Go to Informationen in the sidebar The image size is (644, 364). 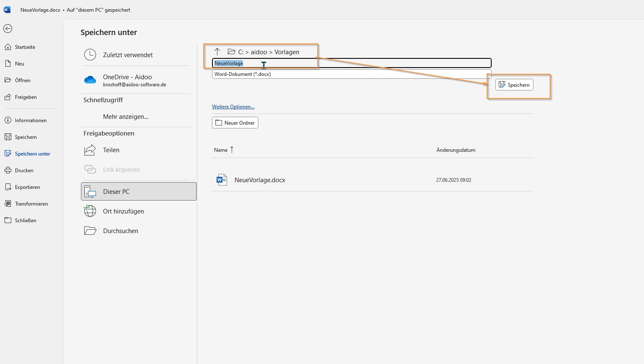(x=30, y=120)
